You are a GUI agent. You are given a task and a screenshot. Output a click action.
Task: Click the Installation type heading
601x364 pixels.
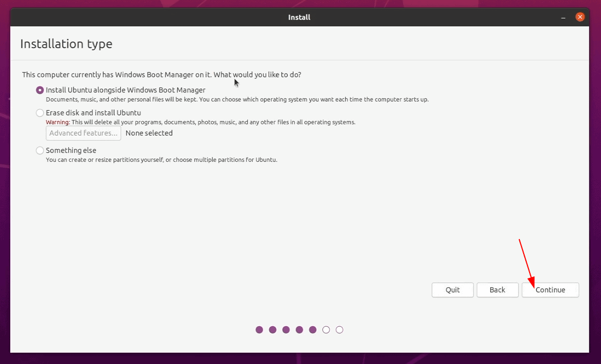[x=66, y=44]
